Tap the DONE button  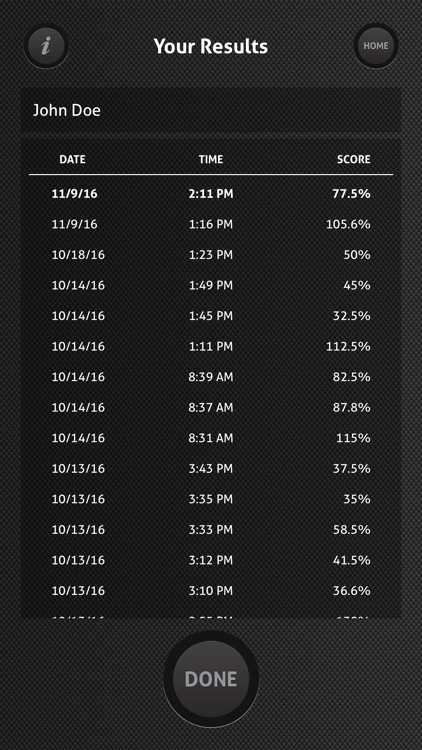[x=211, y=679]
